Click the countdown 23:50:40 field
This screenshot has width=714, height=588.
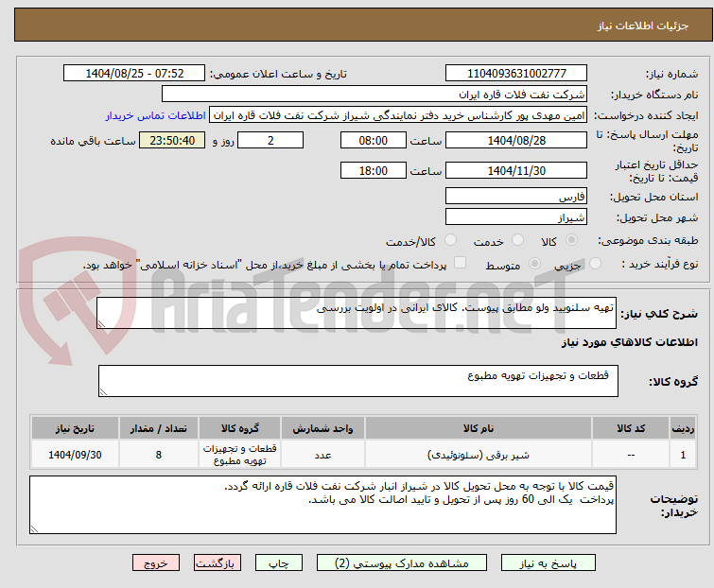172,140
